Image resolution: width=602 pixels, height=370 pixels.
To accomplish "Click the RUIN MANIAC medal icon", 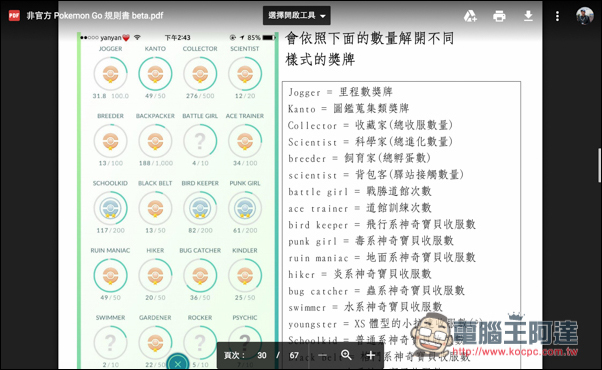I will point(111,276).
